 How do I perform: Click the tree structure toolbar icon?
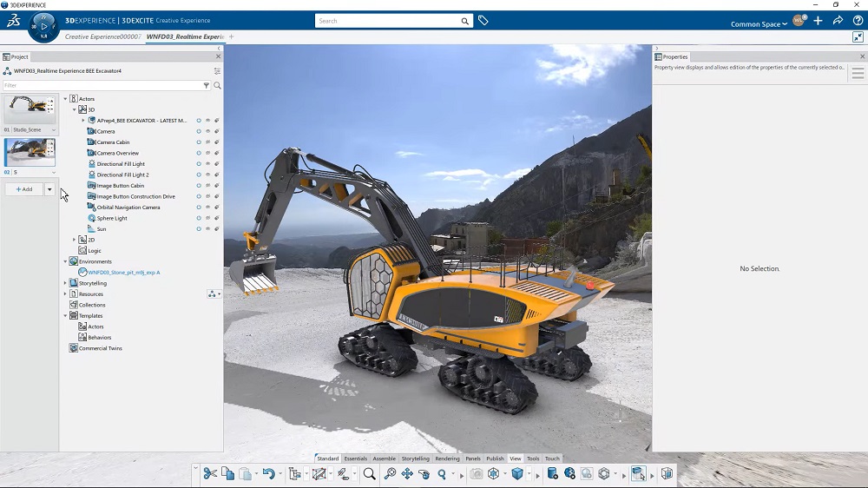point(294,473)
